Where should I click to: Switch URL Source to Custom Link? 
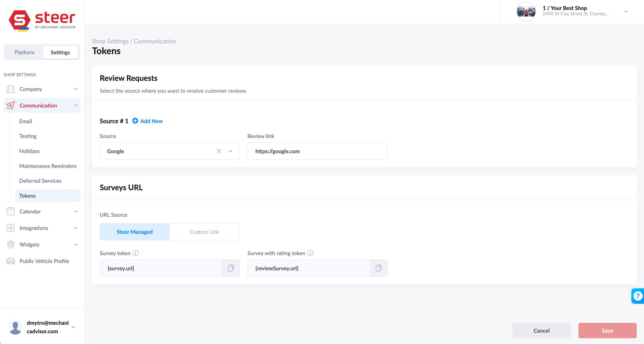click(x=204, y=232)
